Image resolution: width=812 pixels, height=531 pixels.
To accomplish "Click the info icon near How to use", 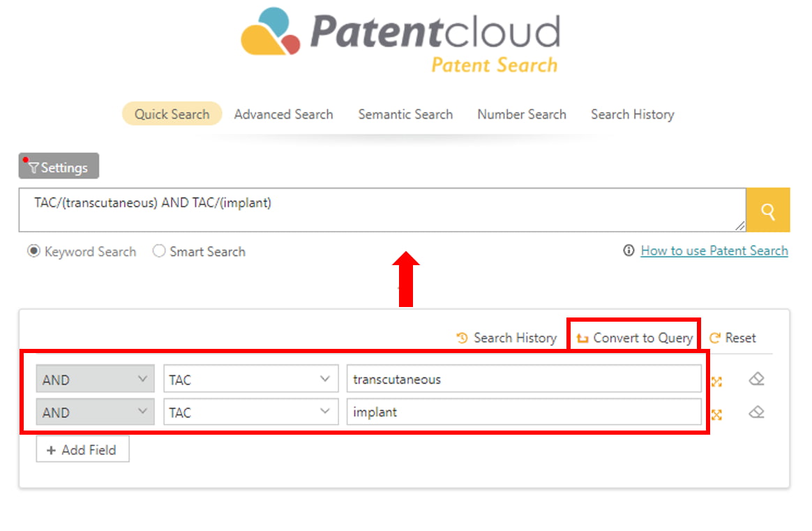I will (628, 250).
